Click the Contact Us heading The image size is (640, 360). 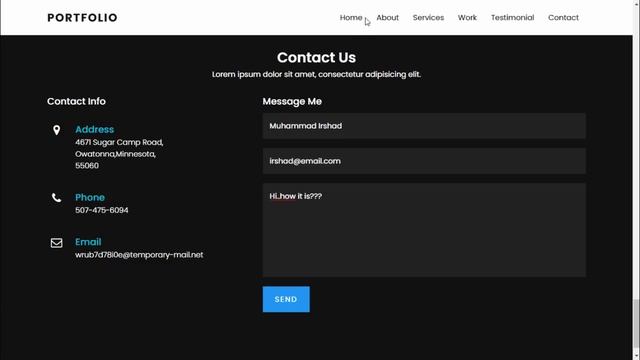coord(316,58)
